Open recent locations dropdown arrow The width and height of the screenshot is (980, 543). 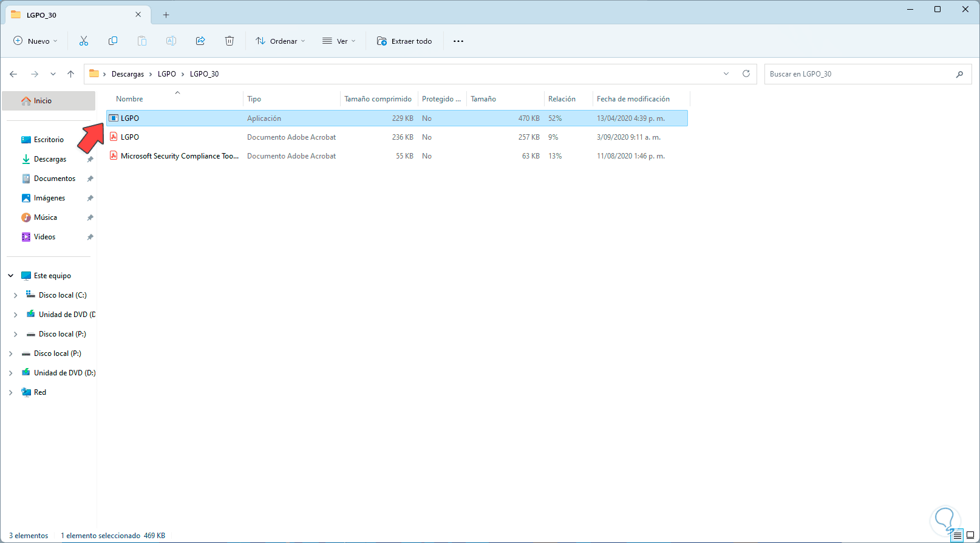pos(53,74)
